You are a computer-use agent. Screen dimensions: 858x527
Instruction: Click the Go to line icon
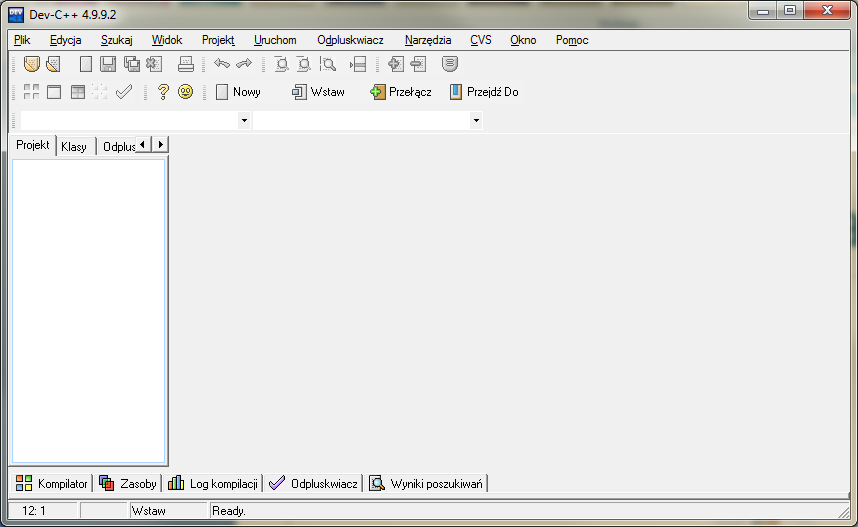pos(358,64)
